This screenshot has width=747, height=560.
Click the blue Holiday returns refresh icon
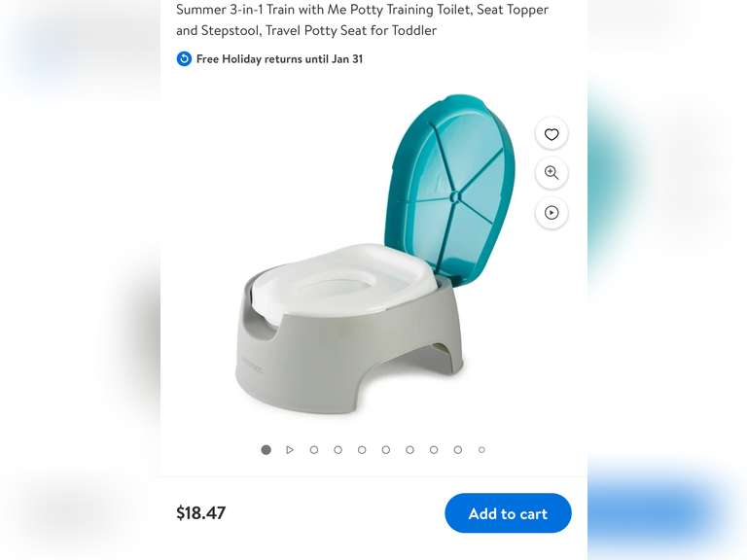click(x=184, y=58)
